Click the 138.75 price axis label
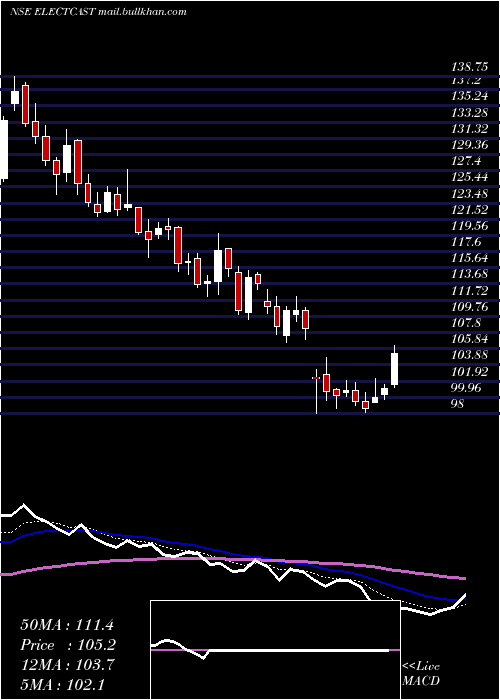 pos(470,67)
